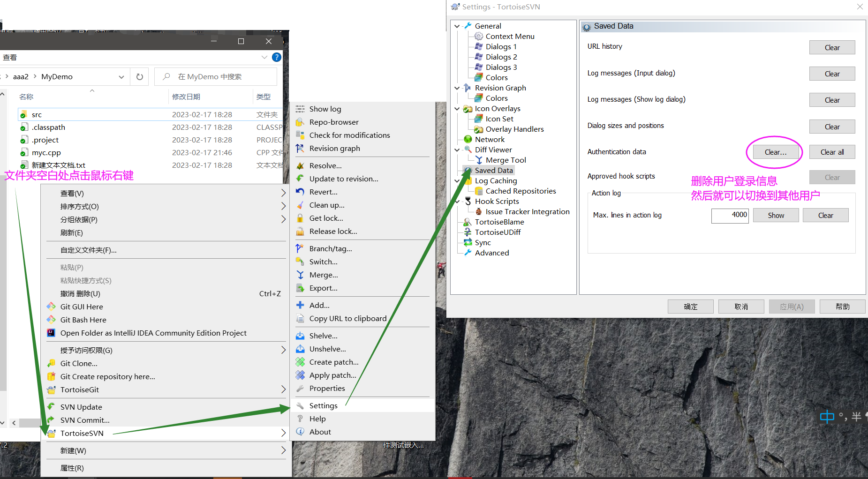This screenshot has height=479, width=868.
Task: Click the About info icon
Action: point(300,432)
